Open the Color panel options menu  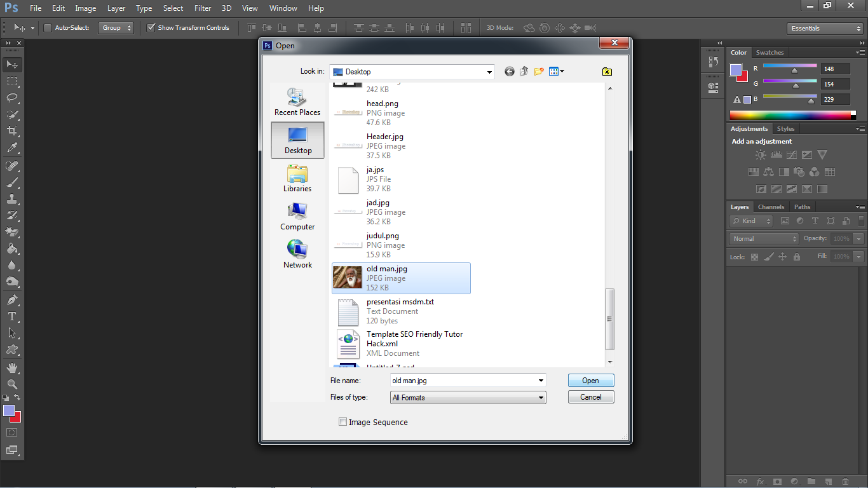(x=861, y=53)
